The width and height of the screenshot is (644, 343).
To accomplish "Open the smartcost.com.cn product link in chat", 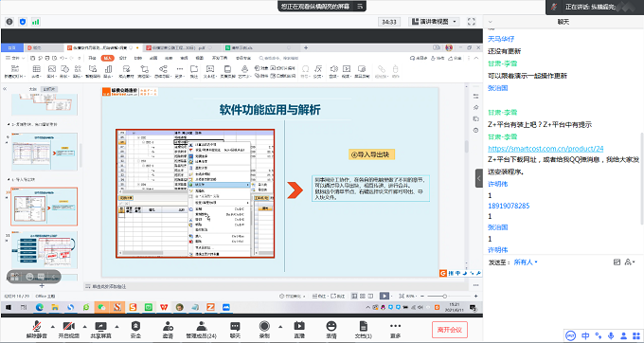I will (546, 149).
